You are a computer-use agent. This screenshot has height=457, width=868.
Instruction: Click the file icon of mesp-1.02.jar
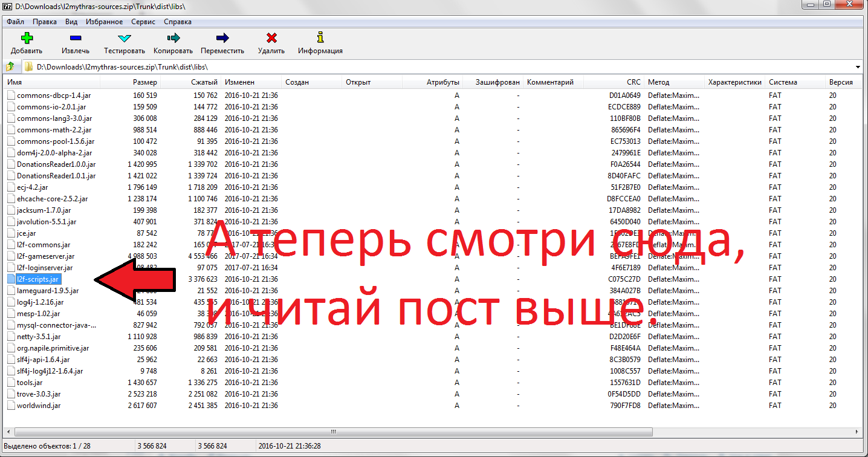(11, 314)
